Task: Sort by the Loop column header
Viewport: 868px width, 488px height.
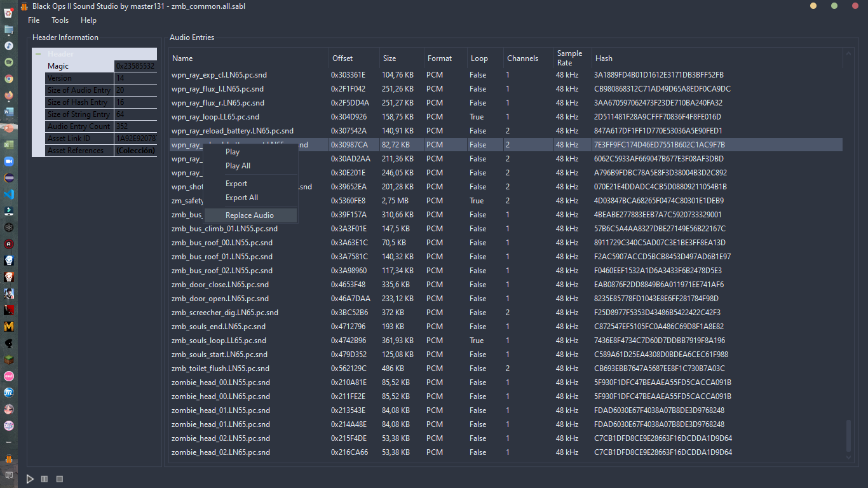Action: tap(485, 58)
